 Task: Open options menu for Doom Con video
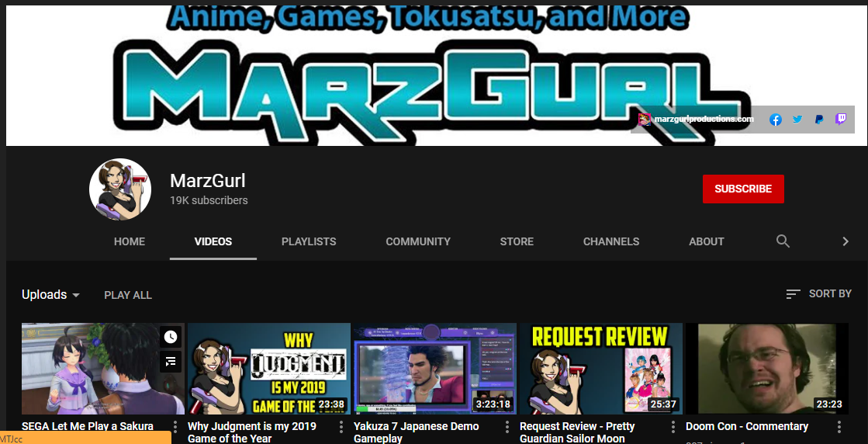(x=839, y=427)
